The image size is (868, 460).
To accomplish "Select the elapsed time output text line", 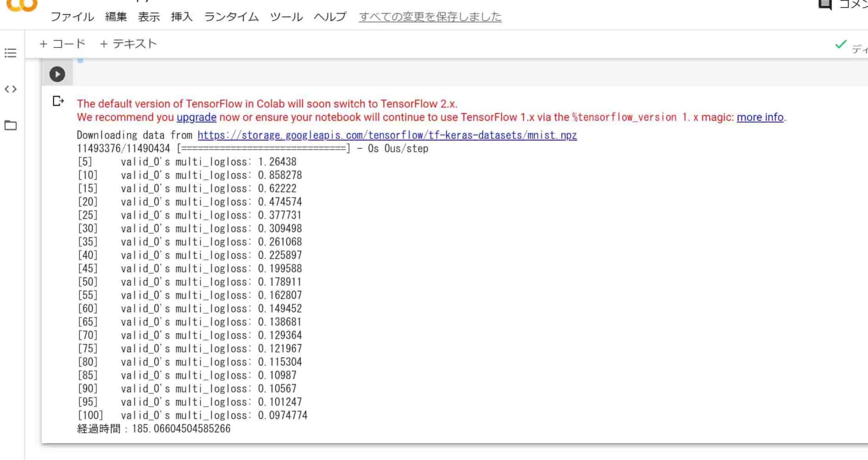I will tap(153, 429).
